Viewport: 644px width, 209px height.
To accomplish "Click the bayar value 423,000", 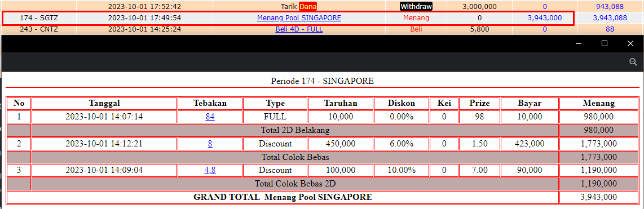I will pyautogui.click(x=530, y=144).
